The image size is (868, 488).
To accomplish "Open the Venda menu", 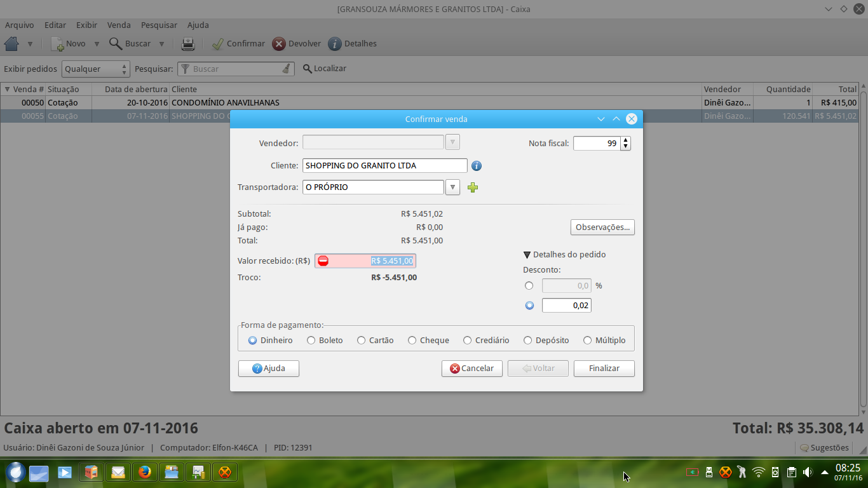I will (119, 25).
